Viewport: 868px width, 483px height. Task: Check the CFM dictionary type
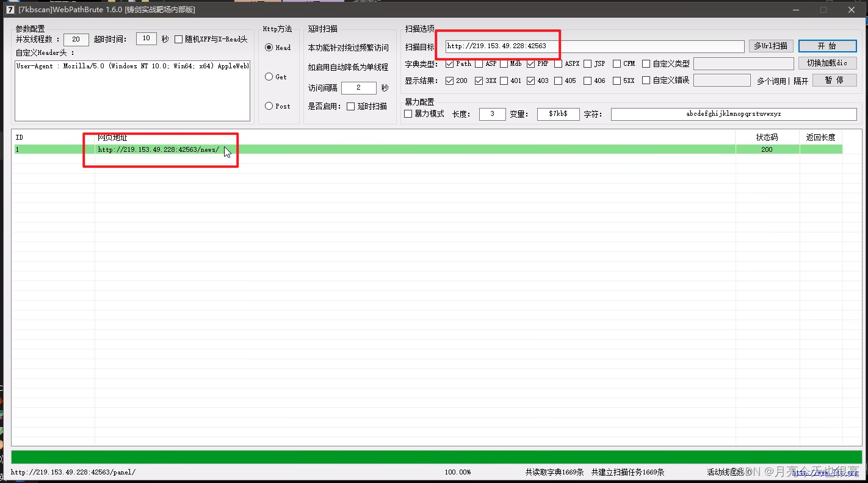617,63
